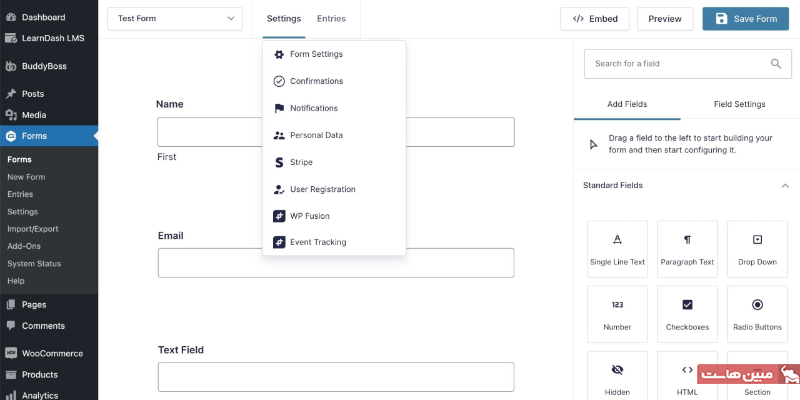The height and width of the screenshot is (400, 800).
Task: Switch to the Field Settings tab
Action: click(x=739, y=104)
